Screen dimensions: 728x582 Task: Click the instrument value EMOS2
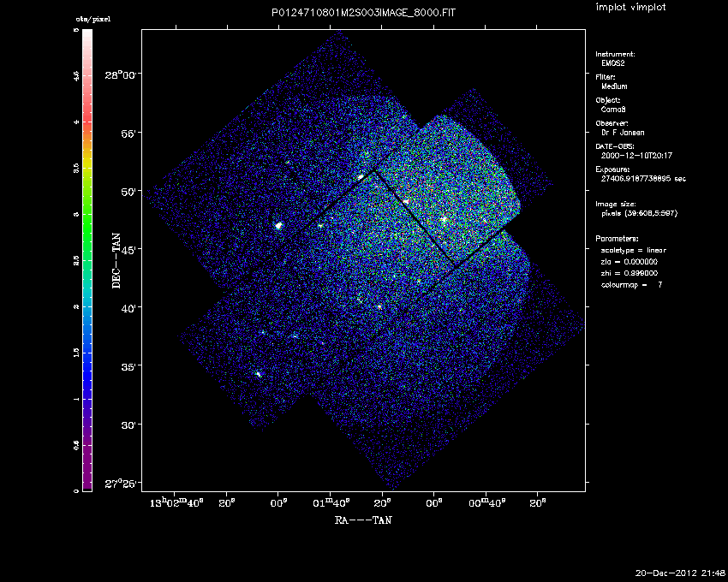click(x=613, y=63)
